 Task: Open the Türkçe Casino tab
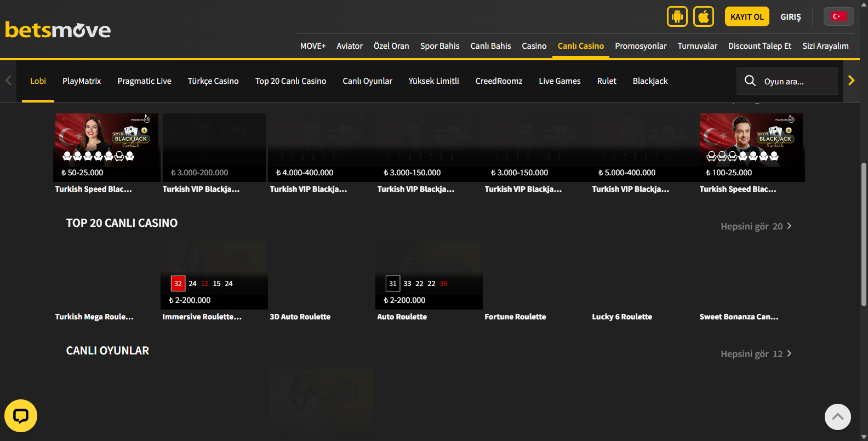pos(213,81)
